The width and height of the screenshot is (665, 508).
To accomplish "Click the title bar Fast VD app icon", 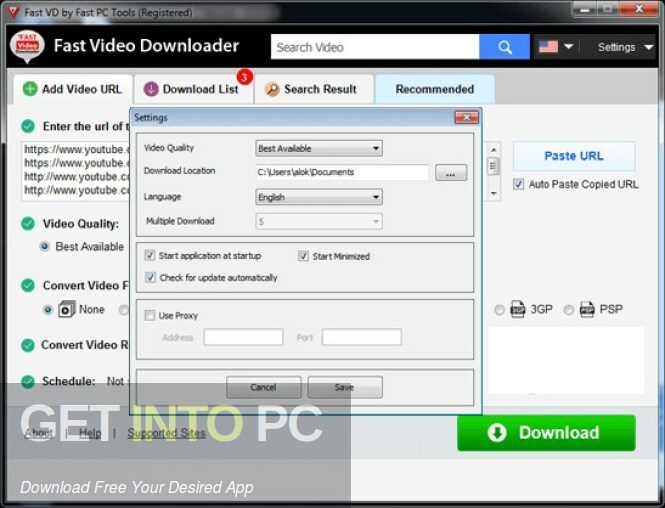I will click(13, 12).
